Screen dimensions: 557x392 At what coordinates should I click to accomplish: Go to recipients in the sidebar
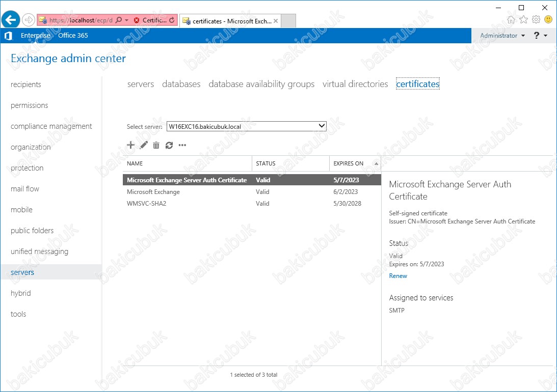point(26,85)
